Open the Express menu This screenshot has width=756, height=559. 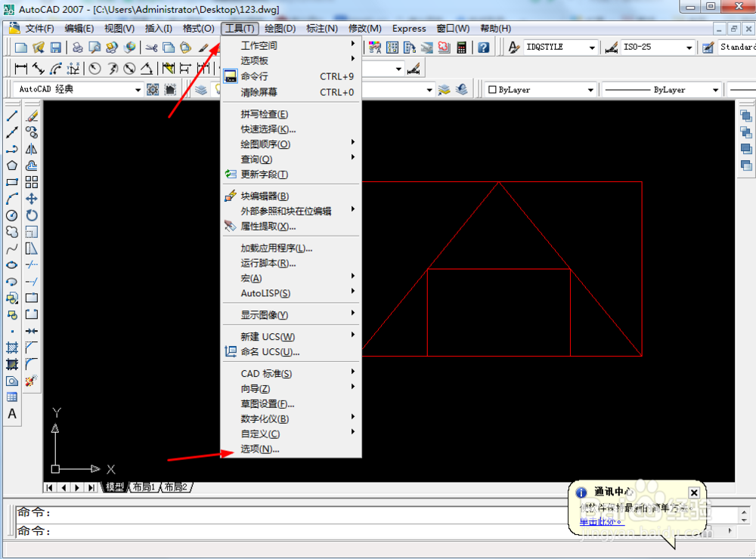(x=409, y=29)
